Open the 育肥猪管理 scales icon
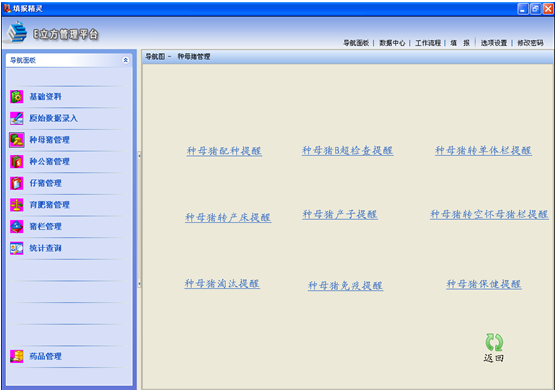This screenshot has height=391, width=557. (17, 205)
